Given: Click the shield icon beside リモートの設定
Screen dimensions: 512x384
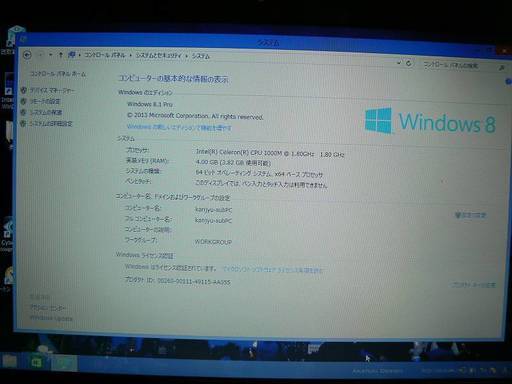Looking at the screenshot, I should point(23,101).
